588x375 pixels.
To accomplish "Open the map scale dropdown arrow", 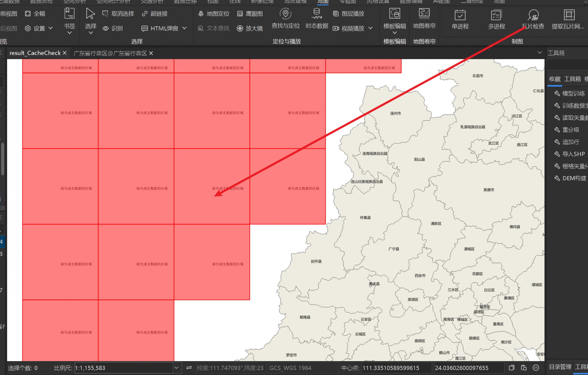I will (x=176, y=368).
